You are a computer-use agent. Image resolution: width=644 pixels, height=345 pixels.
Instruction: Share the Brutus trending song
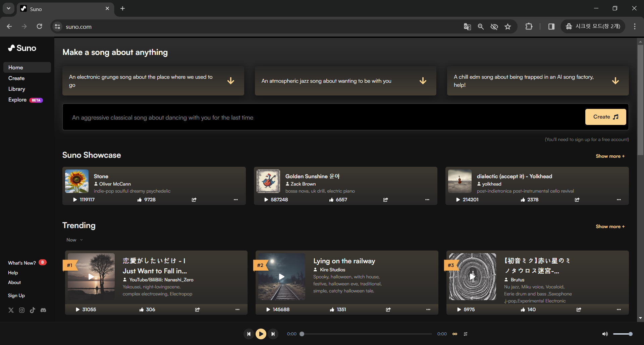click(579, 309)
